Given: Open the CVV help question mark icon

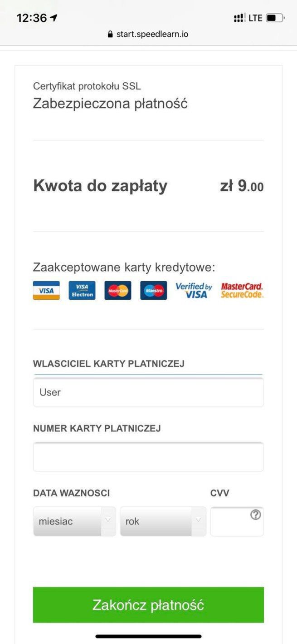Looking at the screenshot, I should (255, 514).
